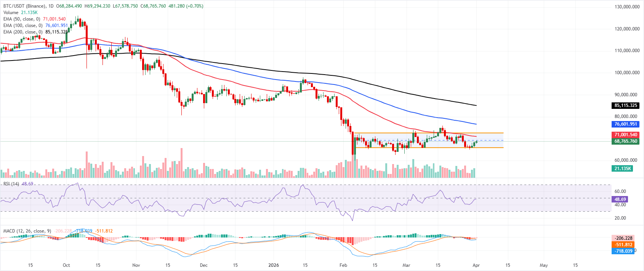Select the Volume indicator legend label

click(11, 13)
